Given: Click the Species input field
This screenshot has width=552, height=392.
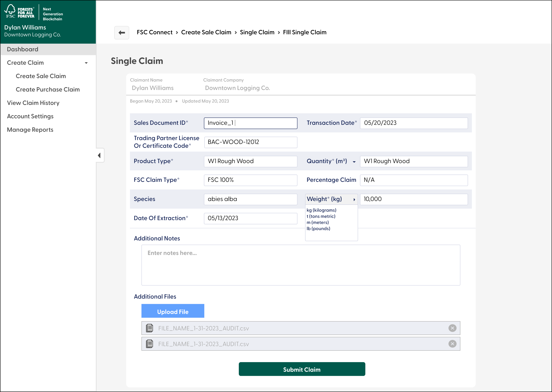Looking at the screenshot, I should click(x=250, y=199).
